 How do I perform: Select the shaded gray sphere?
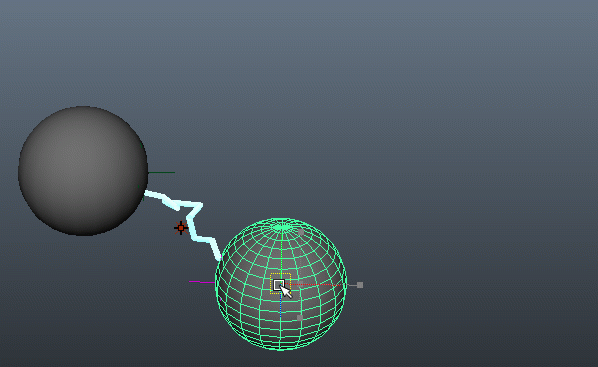point(83,171)
